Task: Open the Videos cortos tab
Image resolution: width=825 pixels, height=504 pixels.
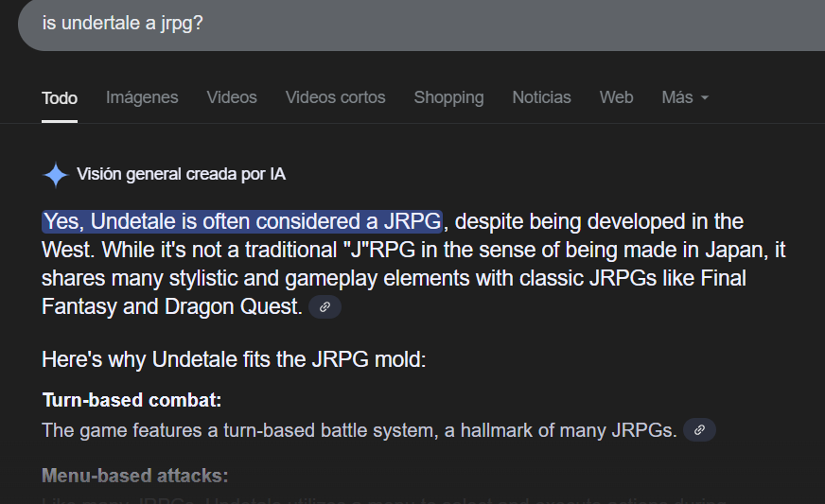Action: click(335, 97)
